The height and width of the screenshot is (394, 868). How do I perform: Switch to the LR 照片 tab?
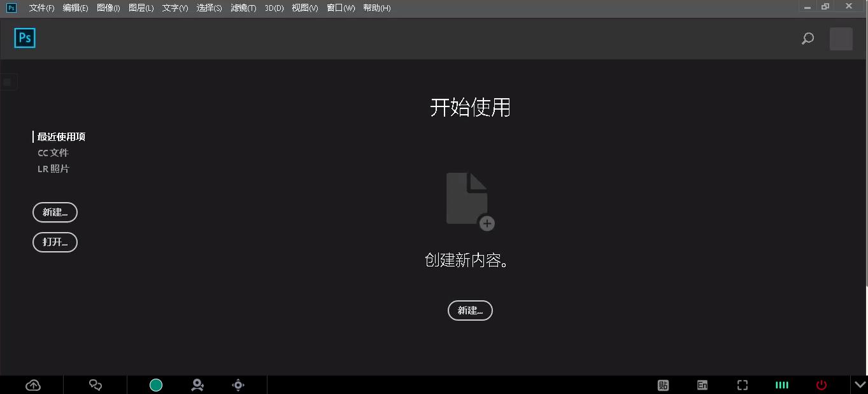coord(54,168)
